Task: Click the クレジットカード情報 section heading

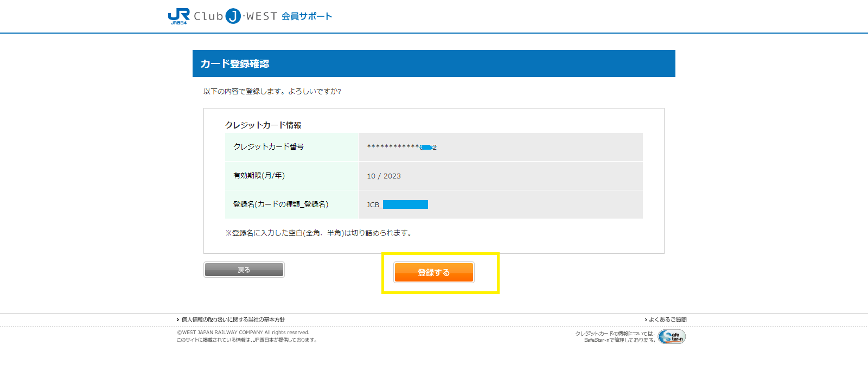Action: pyautogui.click(x=263, y=125)
